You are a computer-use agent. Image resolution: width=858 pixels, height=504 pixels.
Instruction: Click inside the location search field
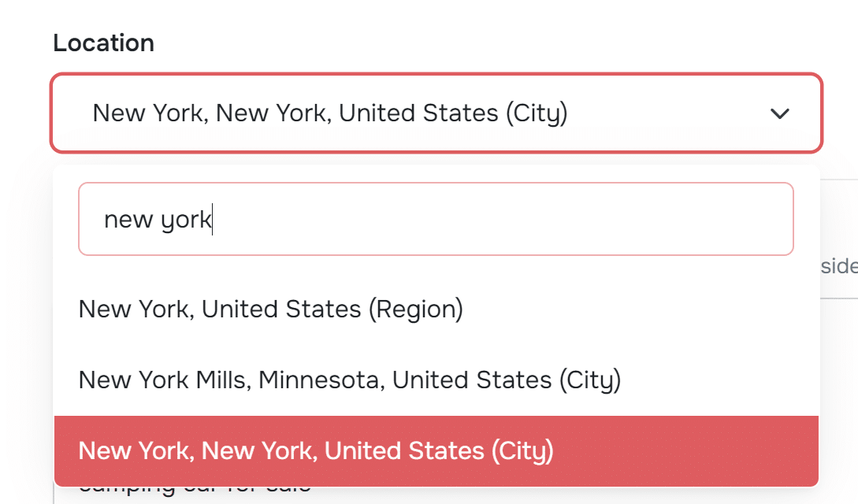tap(436, 219)
